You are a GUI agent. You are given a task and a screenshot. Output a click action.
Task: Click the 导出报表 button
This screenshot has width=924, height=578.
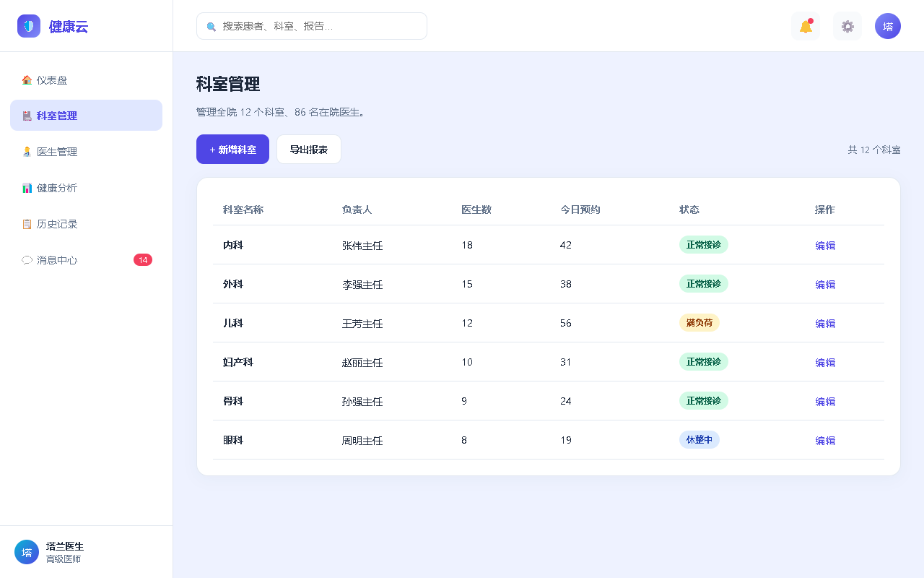click(309, 150)
